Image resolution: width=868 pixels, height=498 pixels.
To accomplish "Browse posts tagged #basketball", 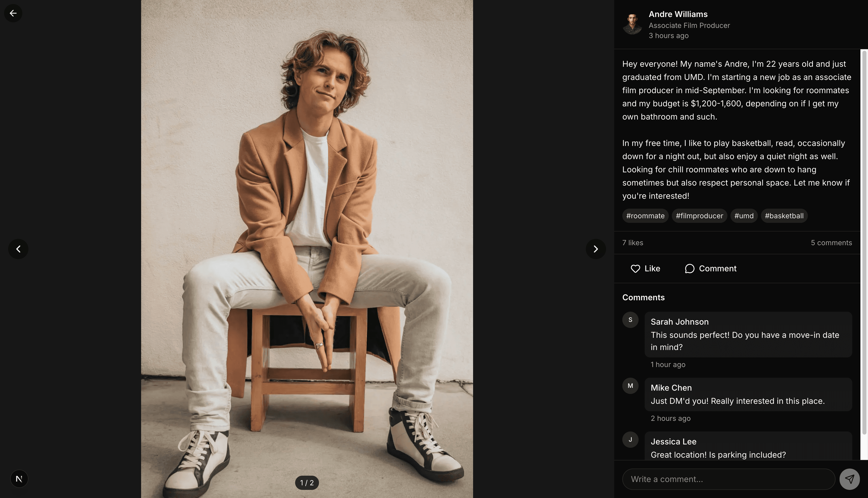I will [784, 215].
